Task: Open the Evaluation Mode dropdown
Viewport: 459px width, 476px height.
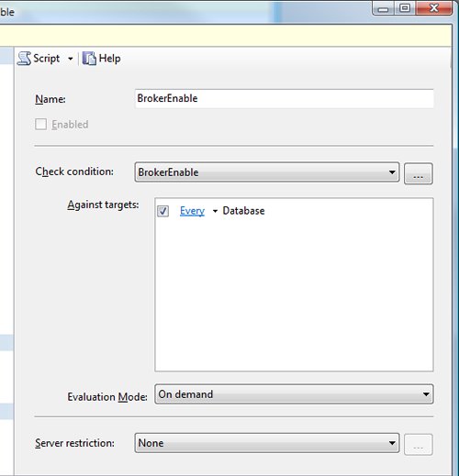Action: (x=294, y=394)
